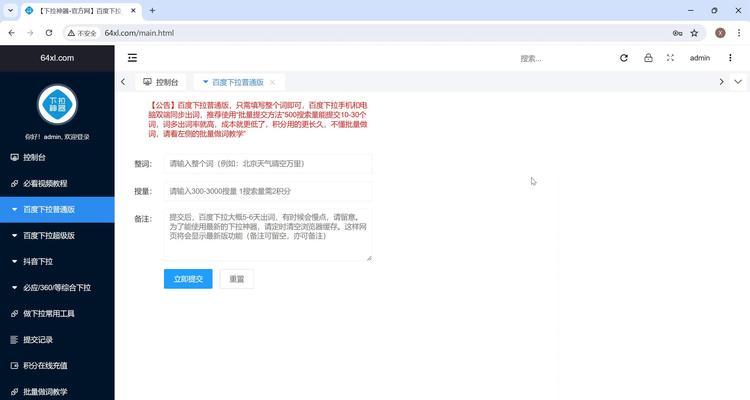750x400 pixels.
Task: Click the icon beside 积分在线充值
Action: [x=14, y=366]
